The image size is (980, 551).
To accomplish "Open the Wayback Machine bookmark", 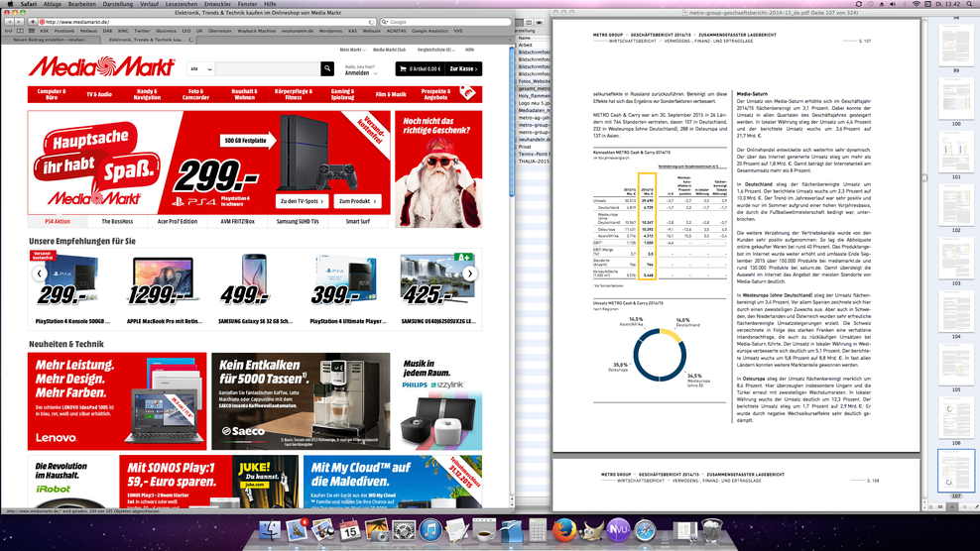I will 257,31.
